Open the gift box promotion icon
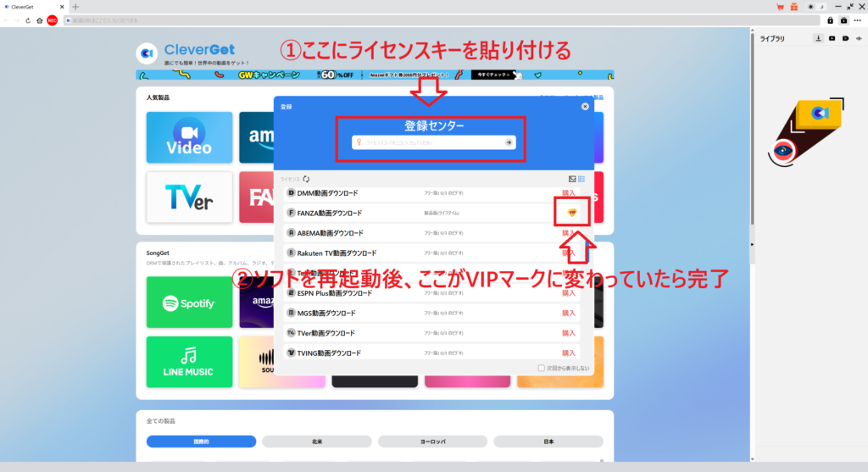 point(793,7)
